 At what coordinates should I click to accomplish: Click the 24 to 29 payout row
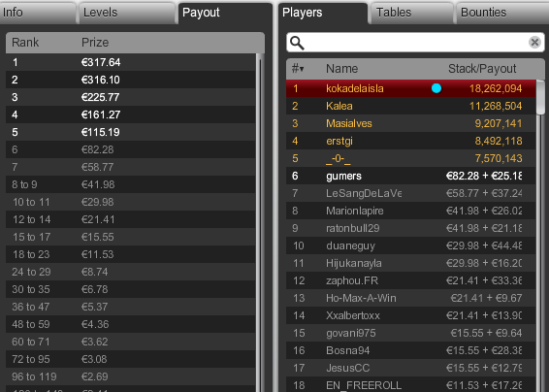click(131, 272)
